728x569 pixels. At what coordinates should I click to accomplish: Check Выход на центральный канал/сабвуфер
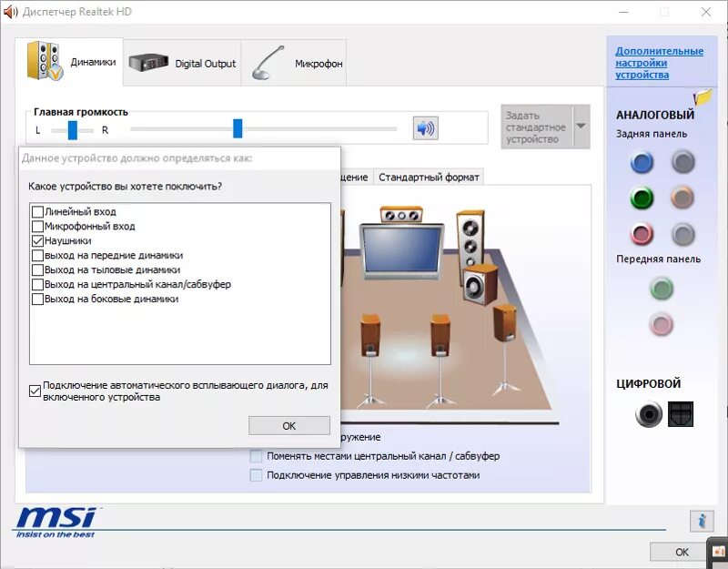click(37, 284)
